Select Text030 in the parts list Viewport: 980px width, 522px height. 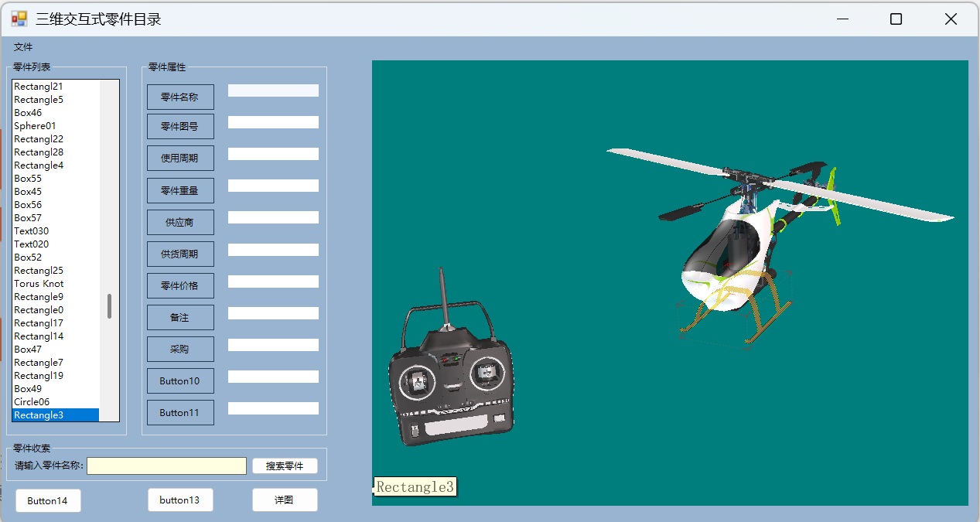tap(32, 231)
